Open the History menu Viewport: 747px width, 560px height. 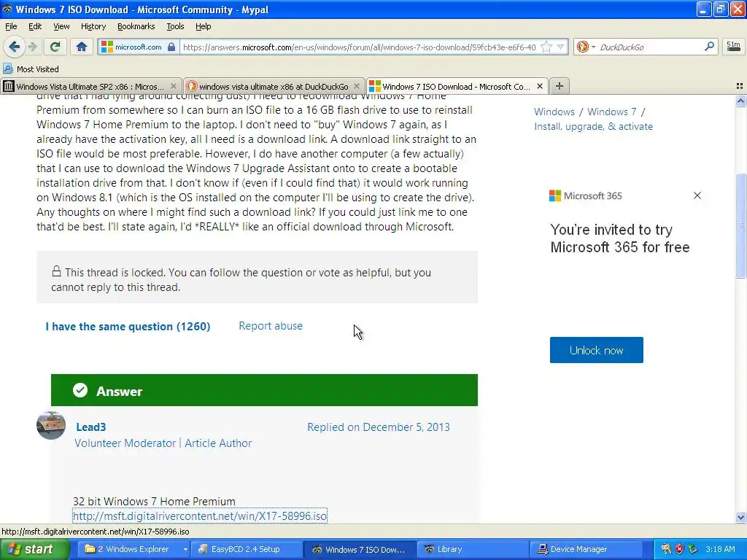click(x=93, y=26)
